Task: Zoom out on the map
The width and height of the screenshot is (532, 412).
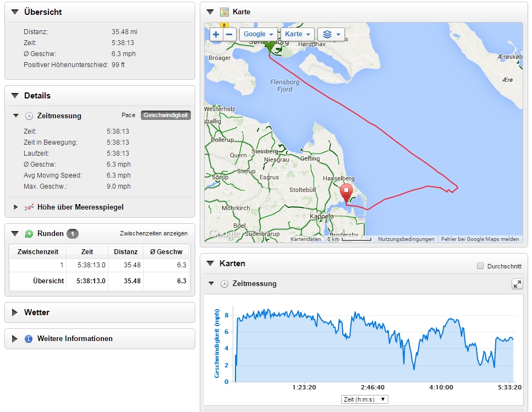Action: tap(229, 34)
